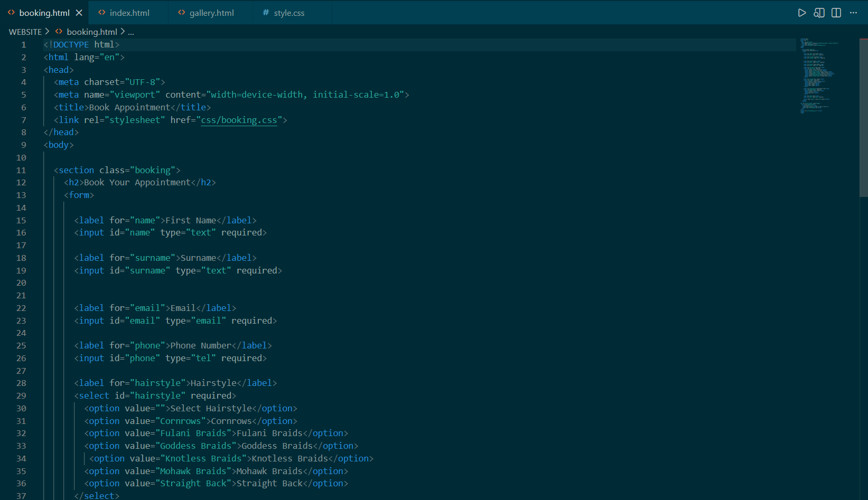Click line number 12 in the gutter

21,182
